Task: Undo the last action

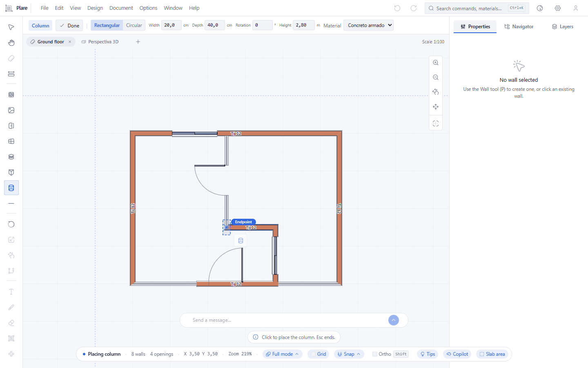Action: point(397,8)
